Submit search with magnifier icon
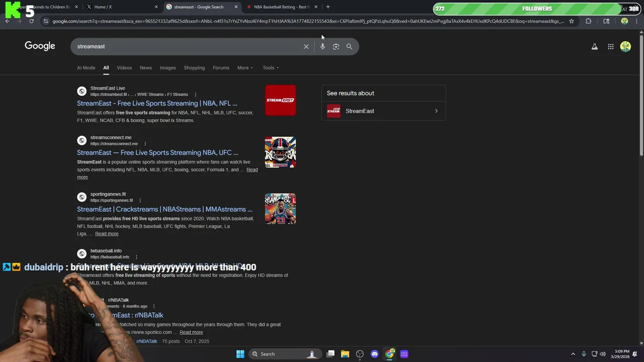This screenshot has width=644, height=362. [349, 46]
